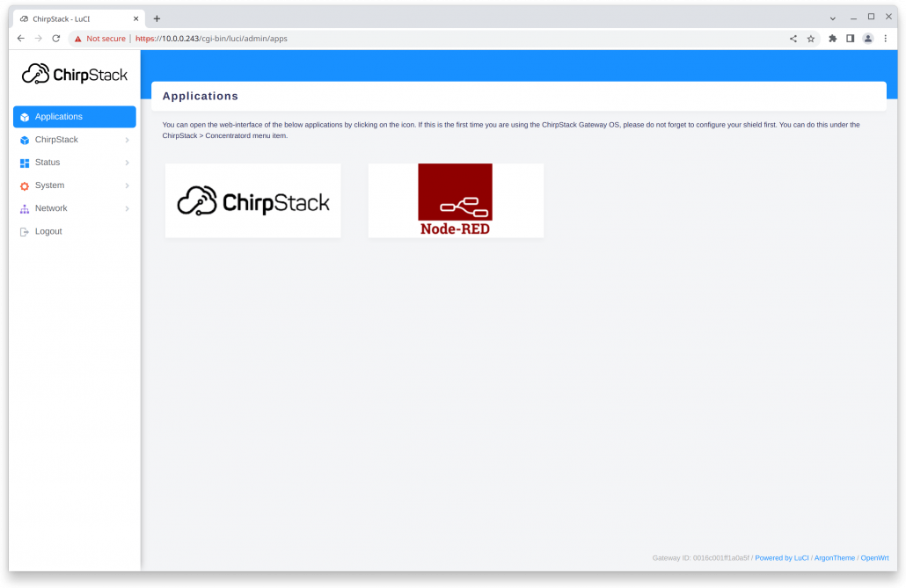
Task: Click the bookmark star icon
Action: pos(810,39)
